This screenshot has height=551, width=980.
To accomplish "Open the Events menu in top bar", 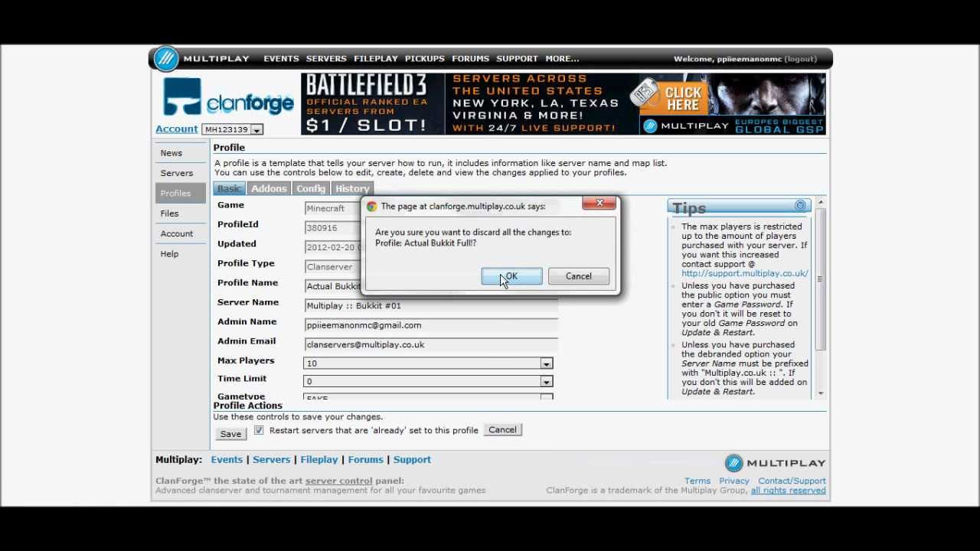I will coord(281,59).
